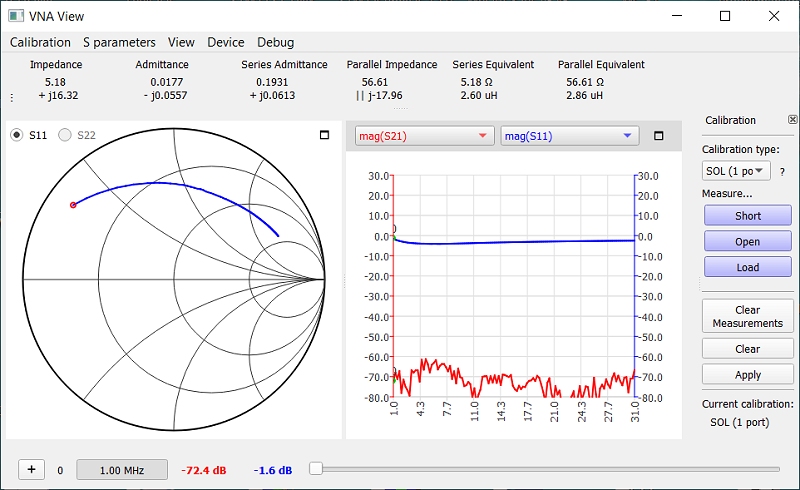Open the mag(S11) blue trace dropdown
The height and width of the screenshot is (490, 800).
[x=568, y=136]
